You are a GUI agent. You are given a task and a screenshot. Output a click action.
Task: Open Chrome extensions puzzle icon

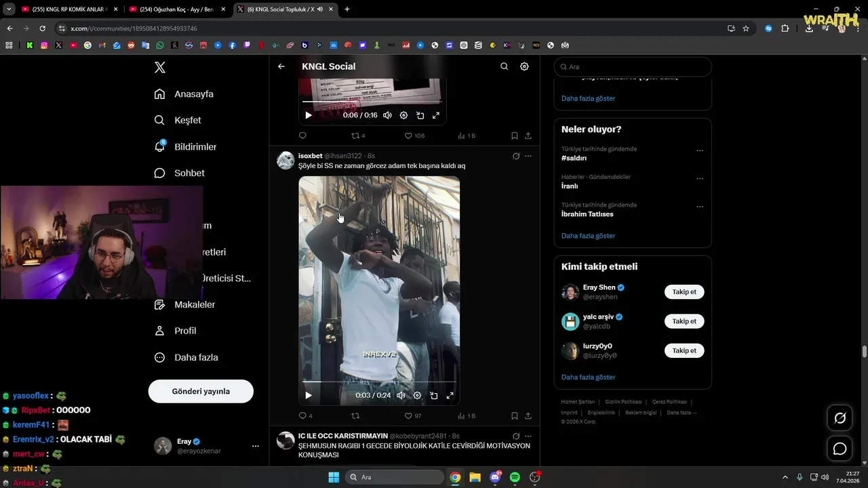point(785,28)
